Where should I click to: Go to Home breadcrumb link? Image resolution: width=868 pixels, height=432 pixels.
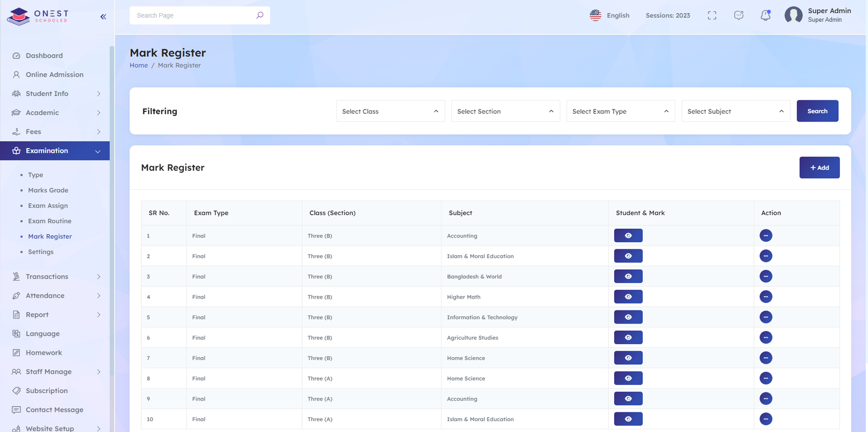pyautogui.click(x=138, y=65)
